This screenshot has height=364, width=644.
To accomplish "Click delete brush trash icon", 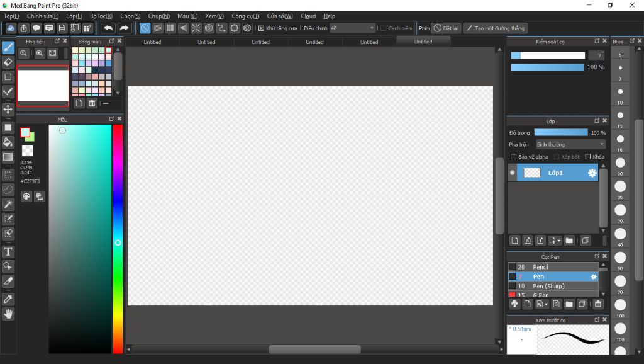I will 598,304.
